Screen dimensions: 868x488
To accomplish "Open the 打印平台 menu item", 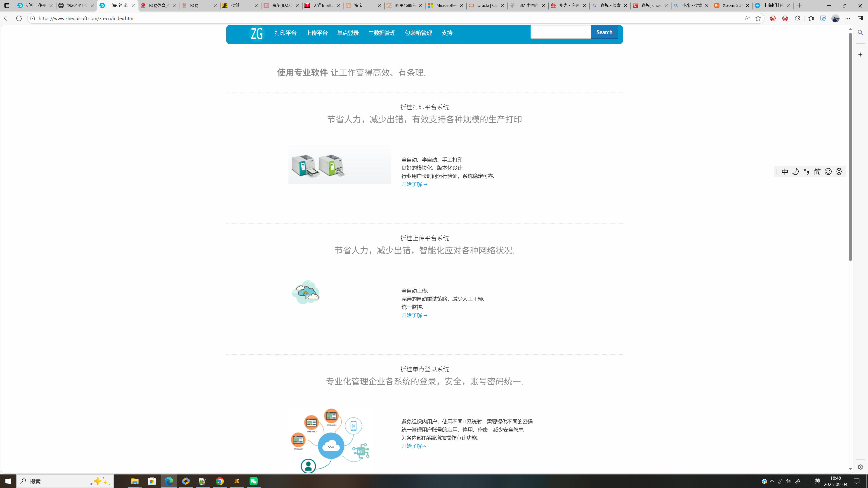I will pos(285,33).
